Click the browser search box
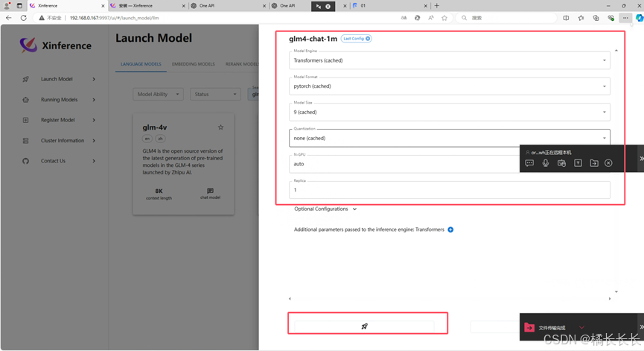644x351 pixels. pyautogui.click(x=506, y=18)
